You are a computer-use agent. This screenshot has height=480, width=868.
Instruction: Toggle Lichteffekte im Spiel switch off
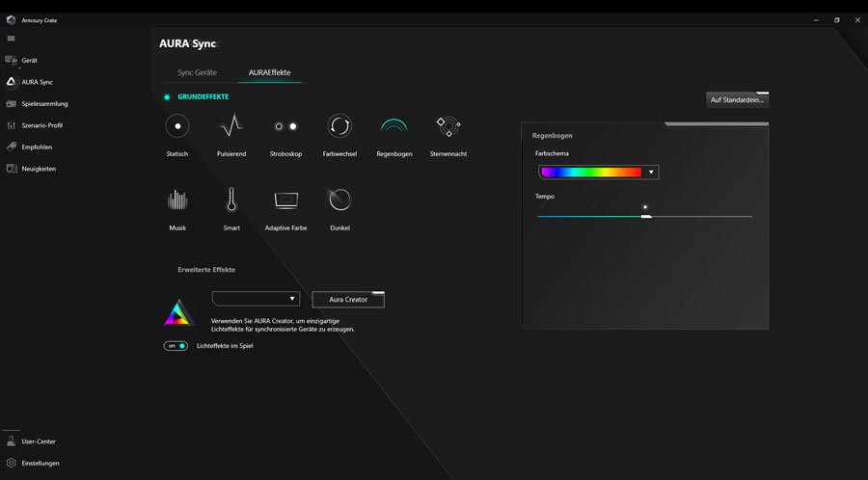click(x=176, y=346)
